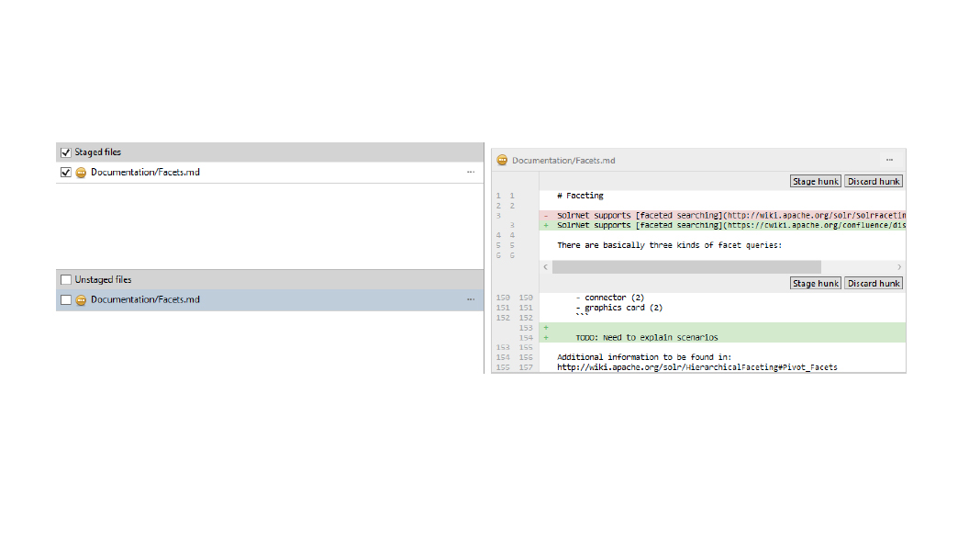Screen dimensions: 980x551
Task: Click modified-file icon in diff header
Action: [x=502, y=160]
